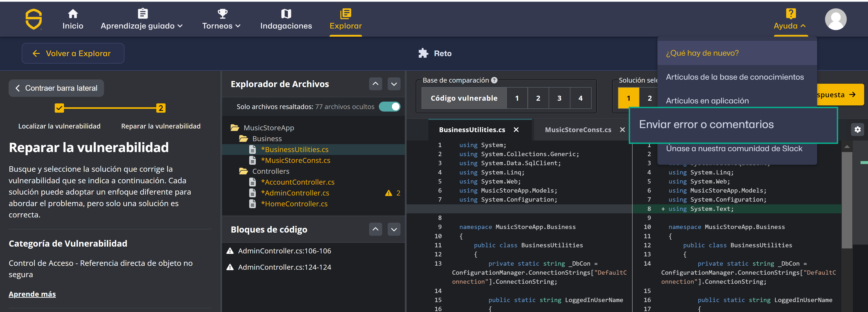Select Código vulnerable comparison base
Image resolution: width=868 pixels, height=312 pixels.
[x=464, y=98]
